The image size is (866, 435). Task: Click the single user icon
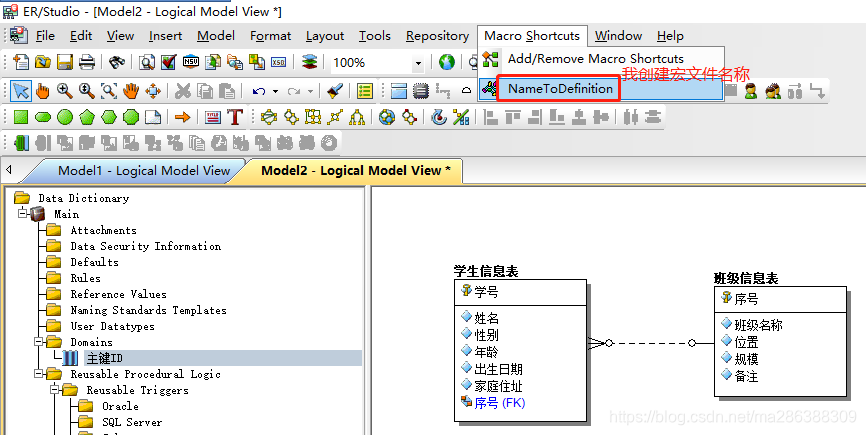751,90
